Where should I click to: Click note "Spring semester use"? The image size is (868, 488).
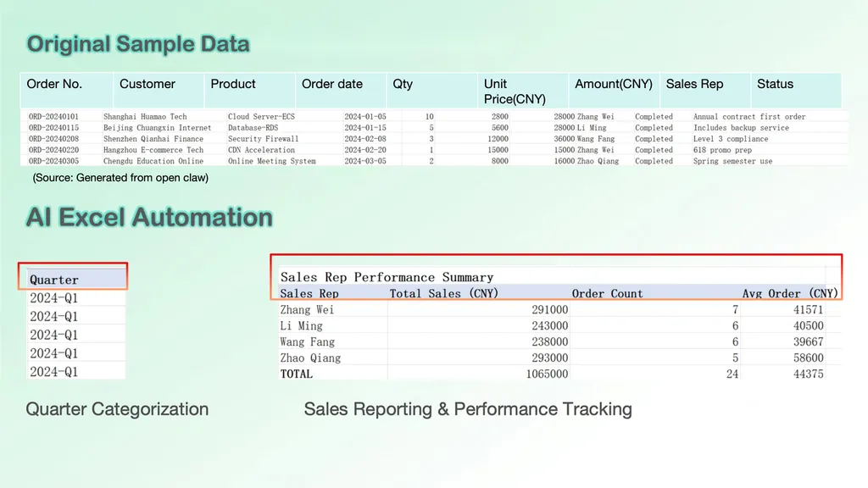coord(733,161)
